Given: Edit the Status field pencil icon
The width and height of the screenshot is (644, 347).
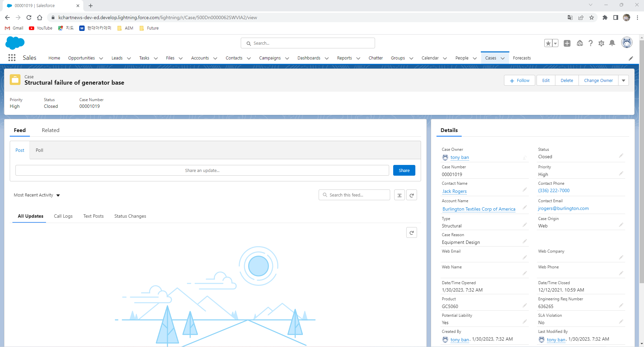Looking at the screenshot, I should (621, 156).
